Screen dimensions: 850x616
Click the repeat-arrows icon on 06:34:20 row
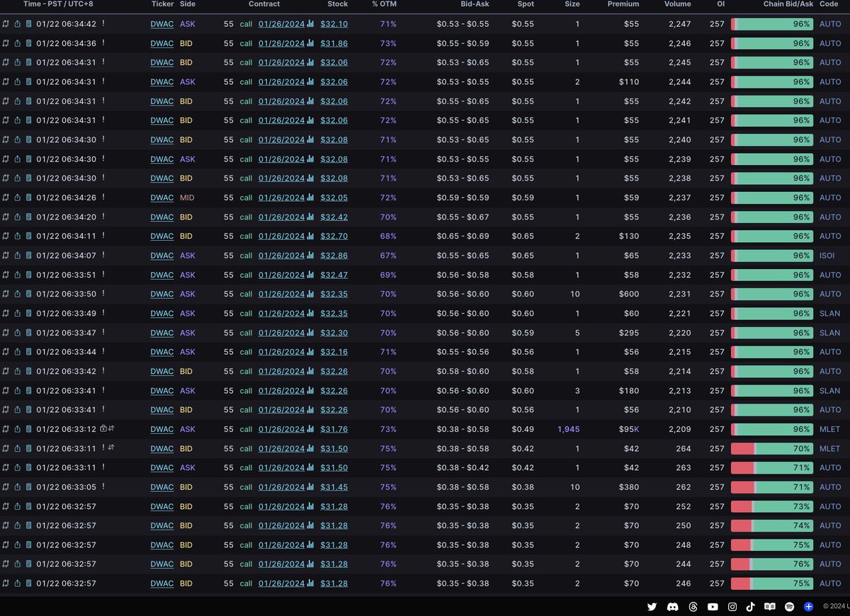point(6,217)
